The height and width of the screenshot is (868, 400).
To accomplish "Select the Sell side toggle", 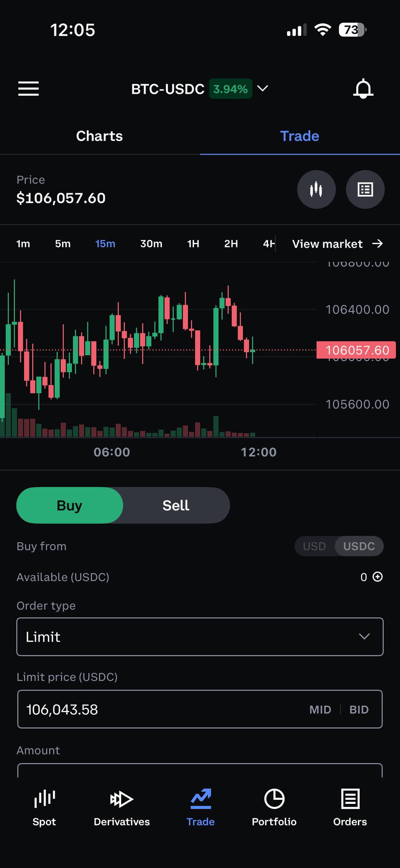I will pos(176,505).
